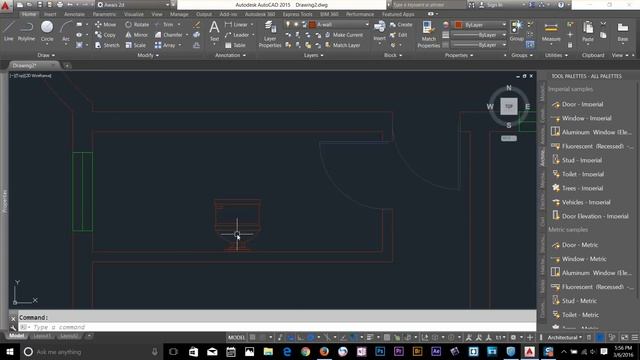Click the Group tool
Viewport: 640px width, 360px height.
(516, 31)
